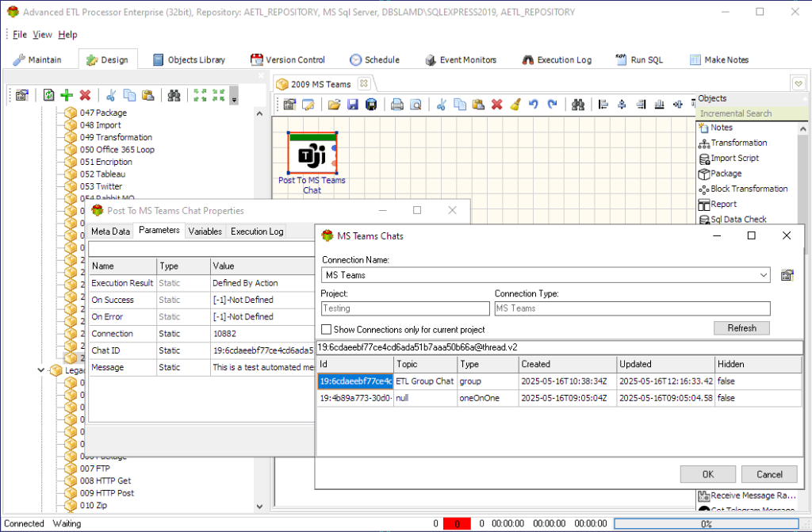
Task: Open the Meta Data tab in the Properties window
Action: click(x=110, y=232)
